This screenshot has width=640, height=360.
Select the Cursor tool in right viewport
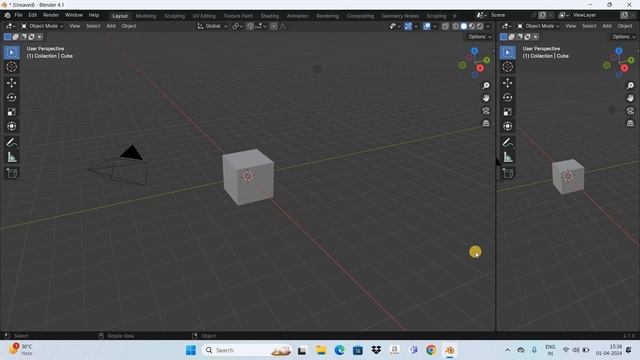507,67
